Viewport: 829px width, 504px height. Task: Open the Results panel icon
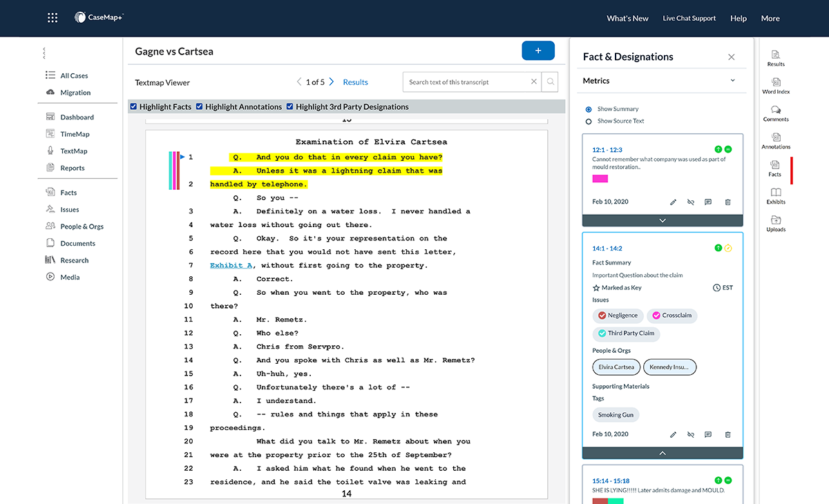tap(775, 59)
